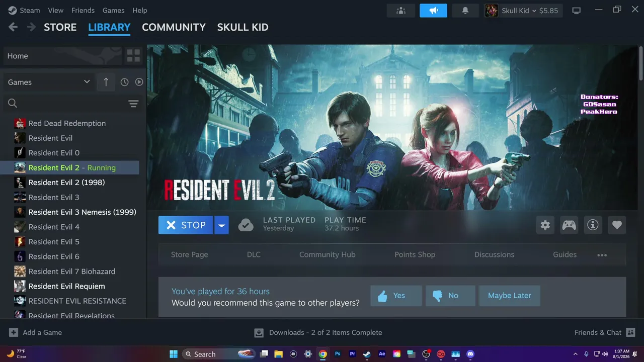Viewport: 644px width, 362px height.
Task: Open the Help menu
Action: click(x=140, y=10)
